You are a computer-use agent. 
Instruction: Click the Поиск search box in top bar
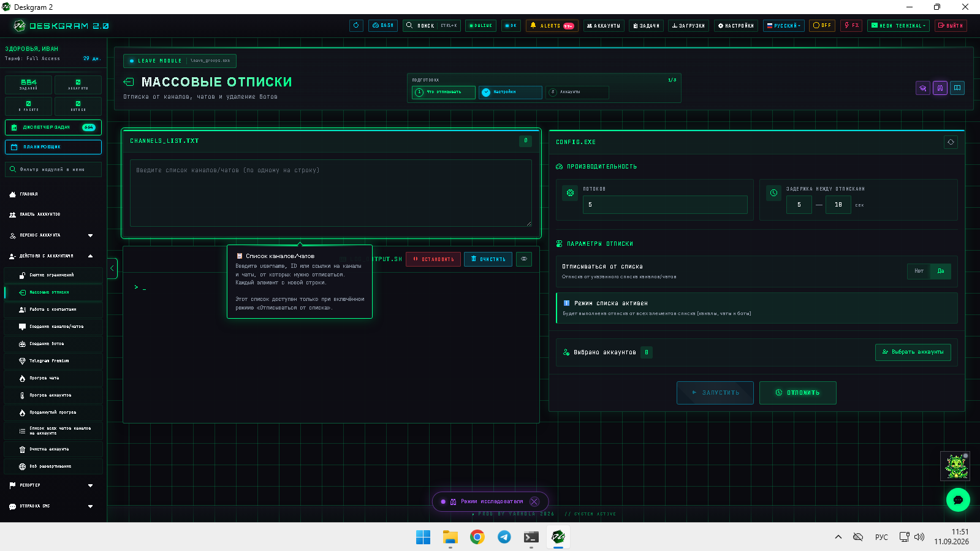[431, 26]
